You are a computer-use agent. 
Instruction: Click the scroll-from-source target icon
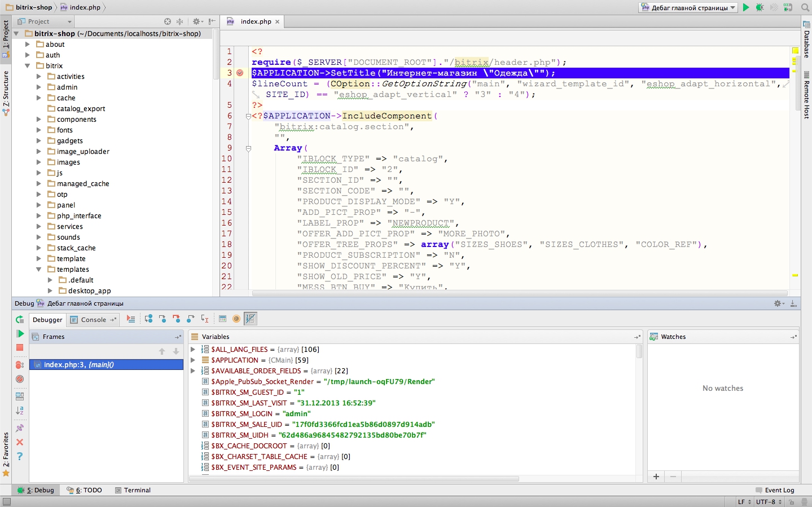pos(168,21)
